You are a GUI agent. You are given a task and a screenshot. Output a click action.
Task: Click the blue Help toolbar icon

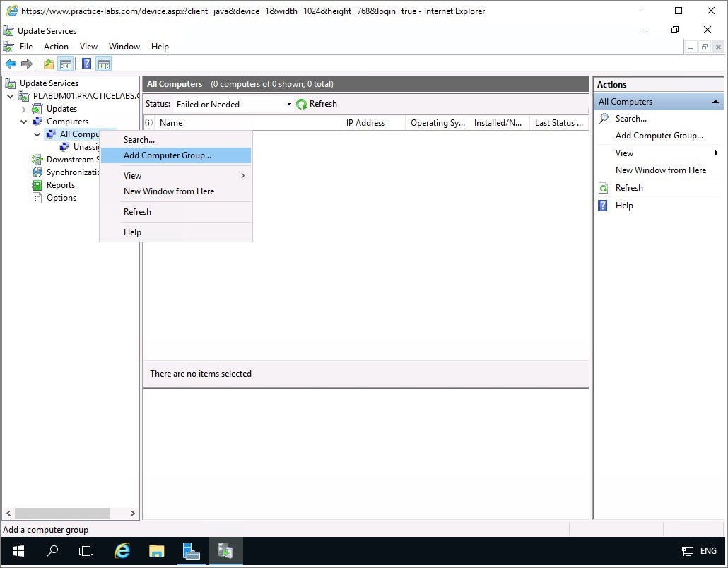86,64
